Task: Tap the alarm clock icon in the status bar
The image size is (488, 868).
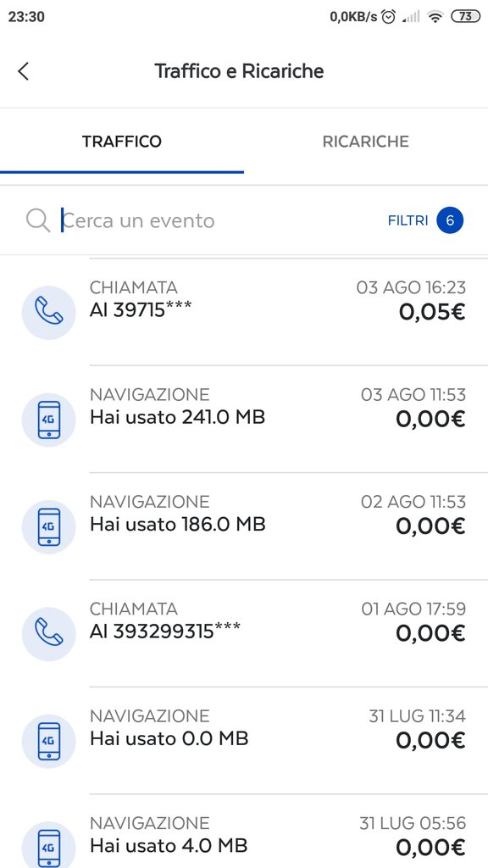Action: coord(389,17)
